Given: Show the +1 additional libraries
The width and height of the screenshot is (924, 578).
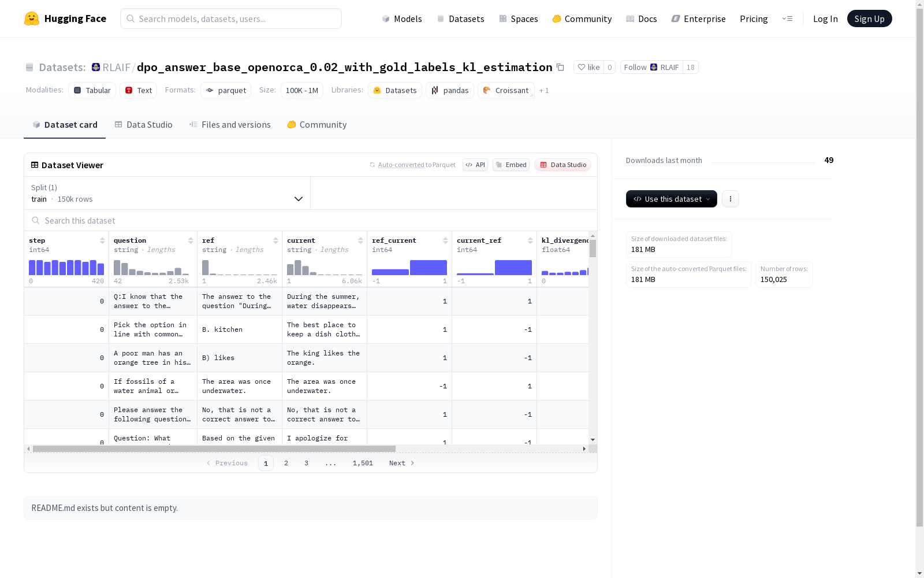Looking at the screenshot, I should (544, 91).
